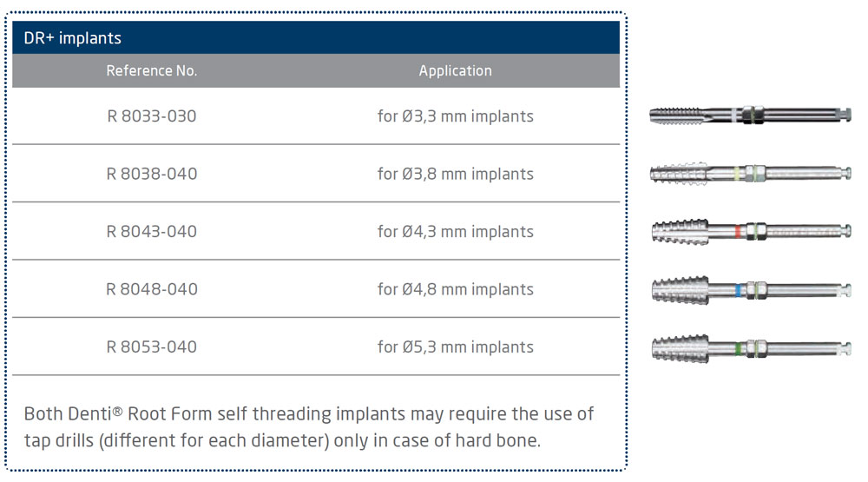The width and height of the screenshot is (868, 482).
Task: Click the red-banded Ø4,3 mm tap drill
Action: (x=750, y=231)
